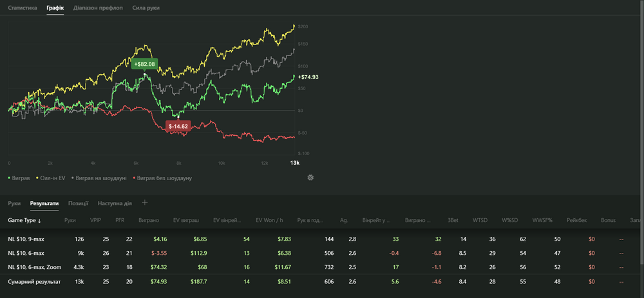Hide the red Виграв без шоудауну line

pyautogui.click(x=162, y=178)
